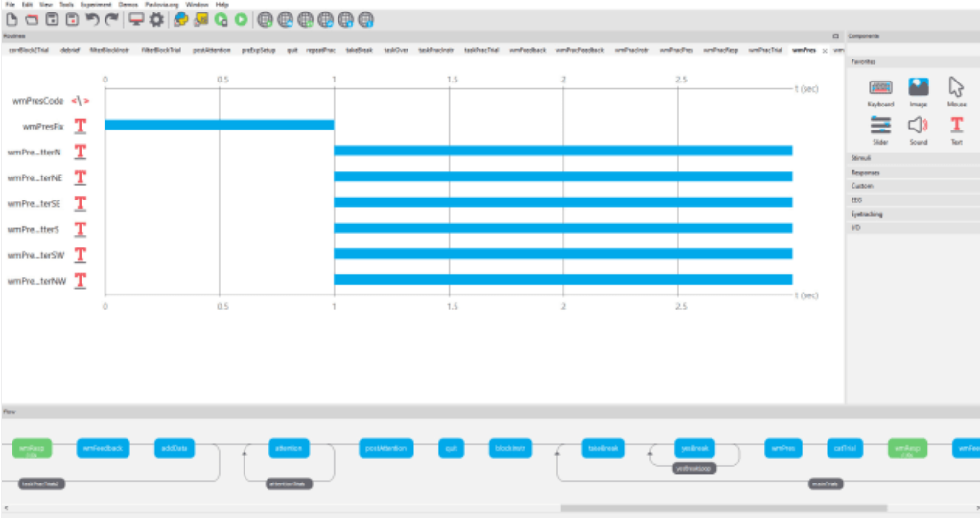
Task: Expand the Eyetracking components section
Action: point(911,214)
